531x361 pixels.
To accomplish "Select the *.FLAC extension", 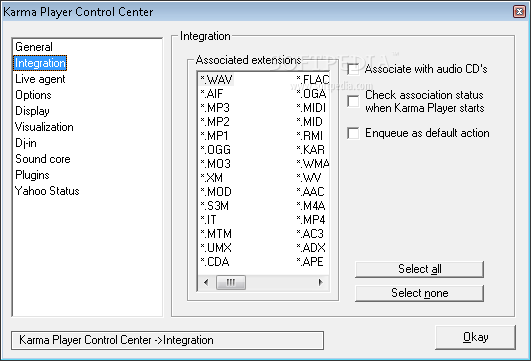I will [313, 80].
